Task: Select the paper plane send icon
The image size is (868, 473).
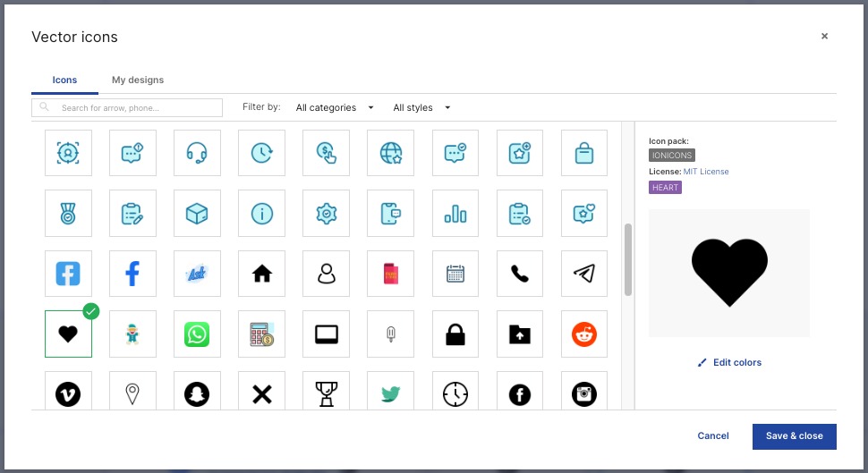Action: tap(584, 274)
